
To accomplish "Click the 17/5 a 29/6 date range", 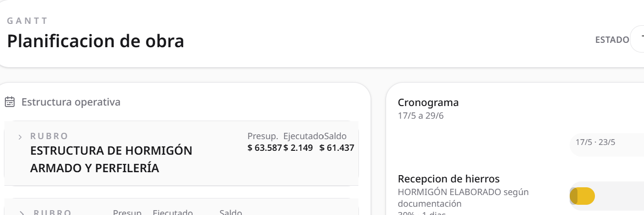I will click(x=421, y=116).
